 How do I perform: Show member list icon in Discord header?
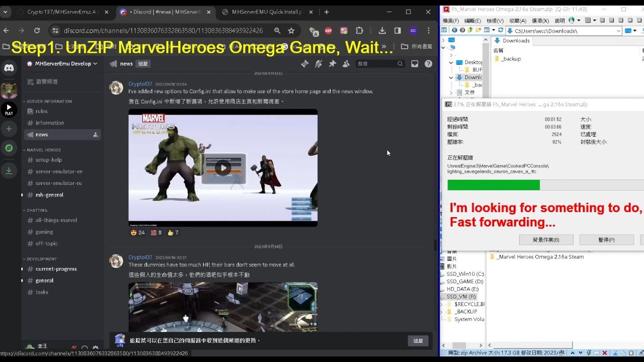pos(346,64)
